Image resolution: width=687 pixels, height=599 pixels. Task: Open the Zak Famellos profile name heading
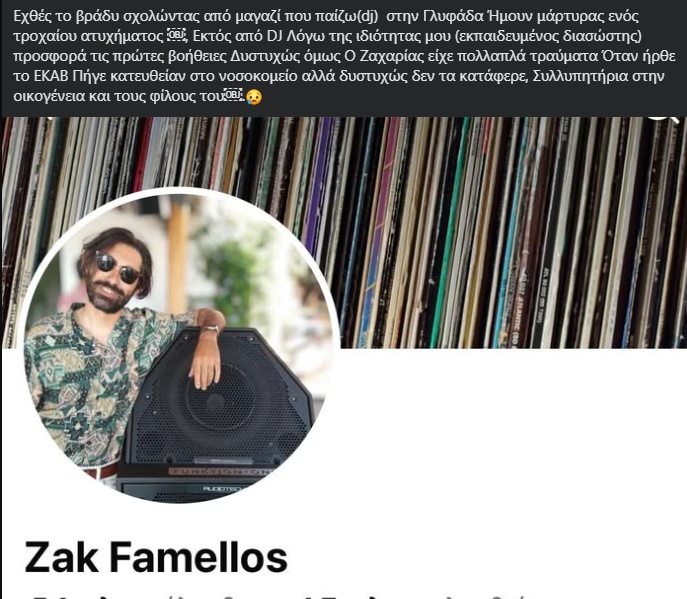pos(156,557)
